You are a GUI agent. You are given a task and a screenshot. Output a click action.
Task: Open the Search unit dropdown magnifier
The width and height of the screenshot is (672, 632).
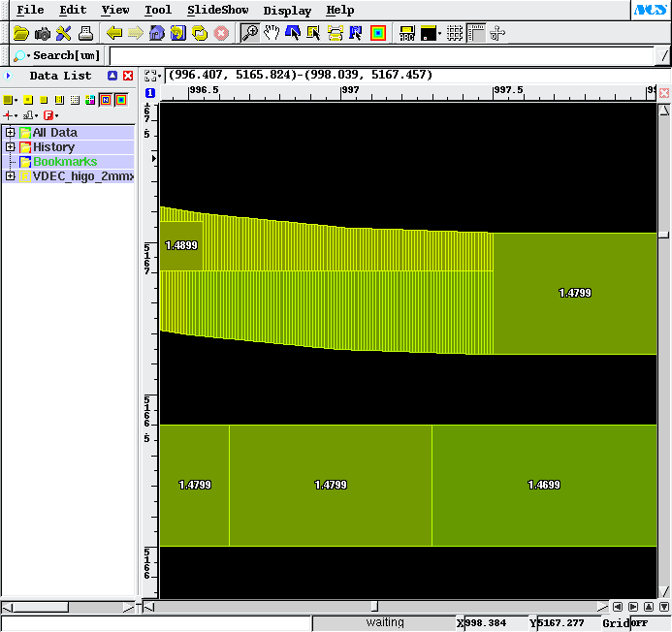pos(21,55)
